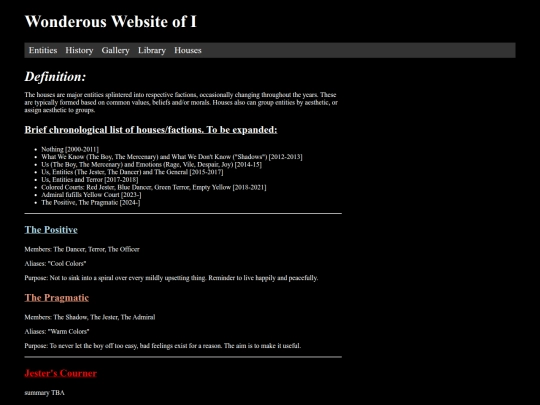The height and width of the screenshot is (405, 540).
Task: Click the "Cool Colors" aliases line
Action: pyautogui.click(x=55, y=263)
